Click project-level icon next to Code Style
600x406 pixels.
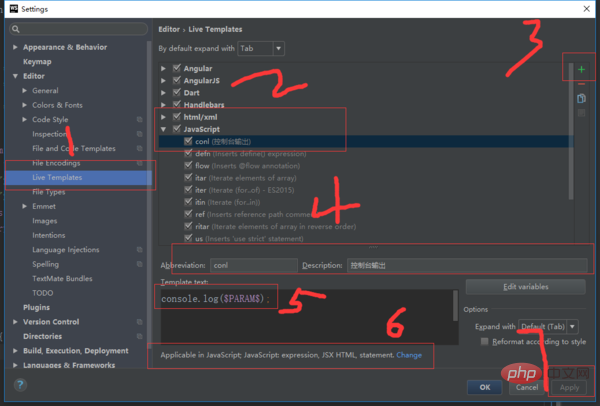click(140, 119)
